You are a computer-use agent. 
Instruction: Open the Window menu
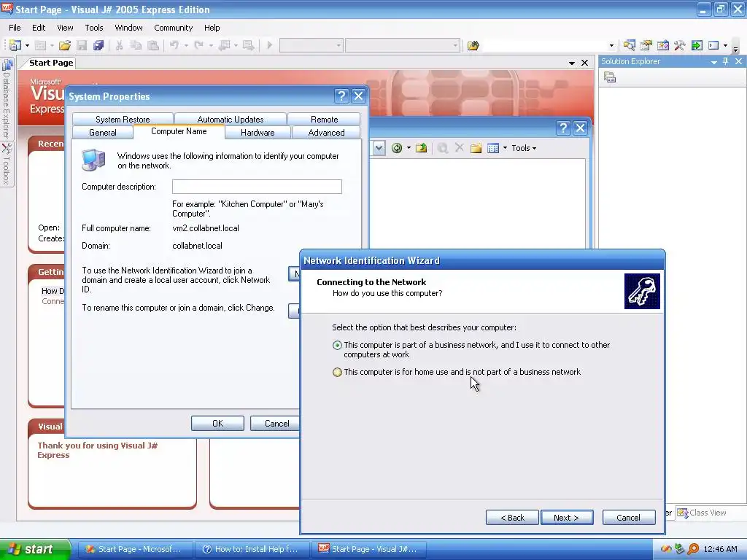[x=128, y=28]
